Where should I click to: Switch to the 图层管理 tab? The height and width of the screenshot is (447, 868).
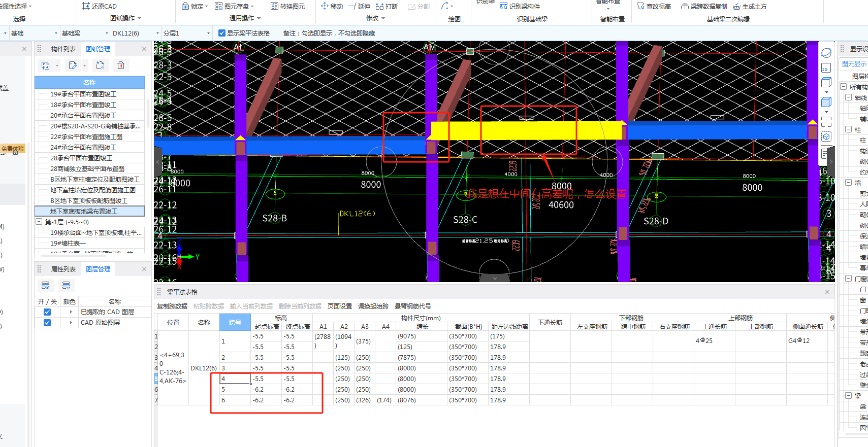pos(98,269)
